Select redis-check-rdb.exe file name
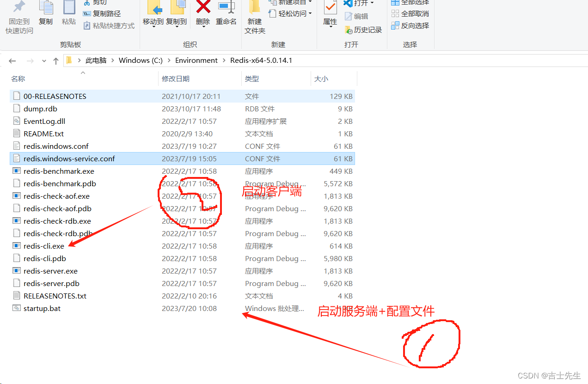This screenshot has height=384, width=588. coord(57,221)
